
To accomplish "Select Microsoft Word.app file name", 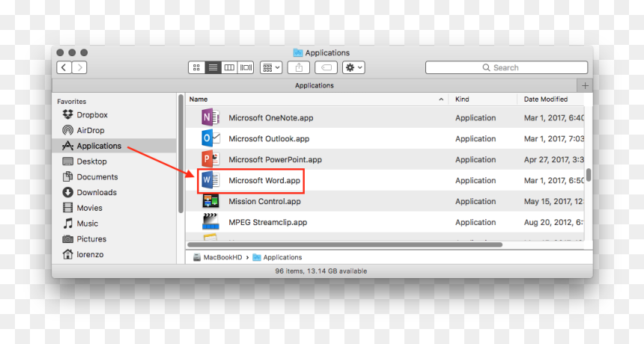I will tap(264, 181).
